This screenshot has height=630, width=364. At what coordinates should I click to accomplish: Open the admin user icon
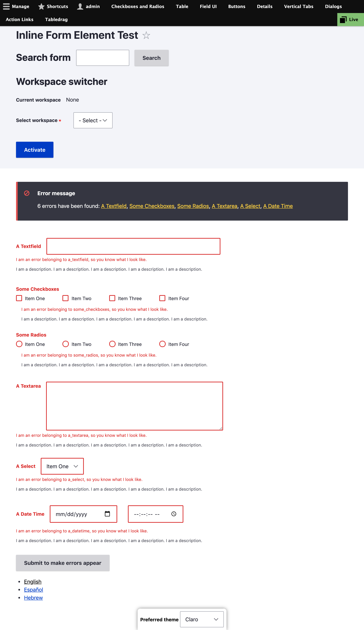tap(80, 6)
